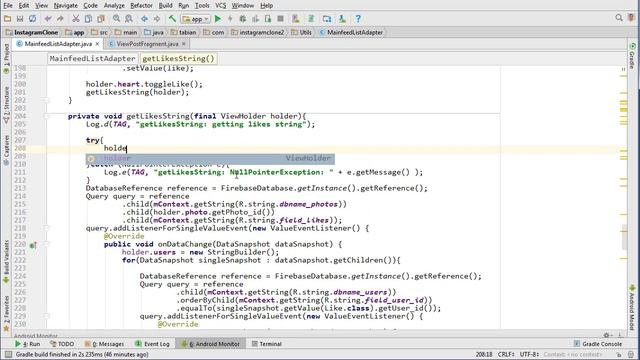This screenshot has height=360, width=640.
Task: Open the Analyze menu
Action: [114, 6]
